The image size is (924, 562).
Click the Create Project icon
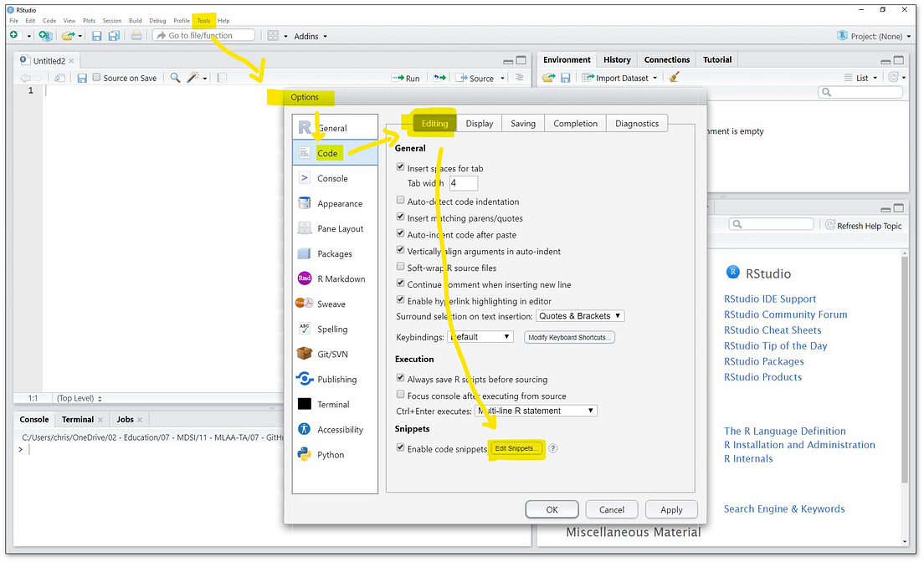[x=45, y=35]
